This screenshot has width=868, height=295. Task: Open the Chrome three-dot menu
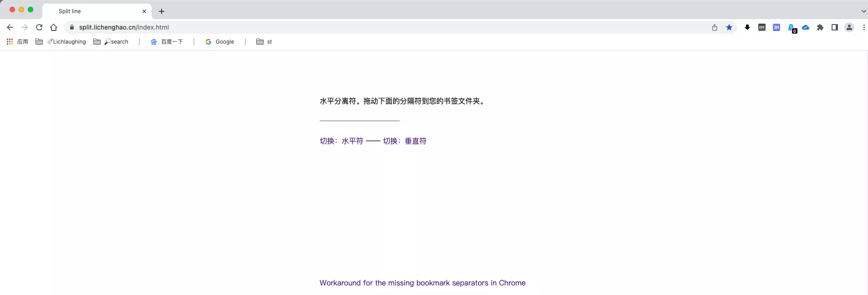pos(864,27)
